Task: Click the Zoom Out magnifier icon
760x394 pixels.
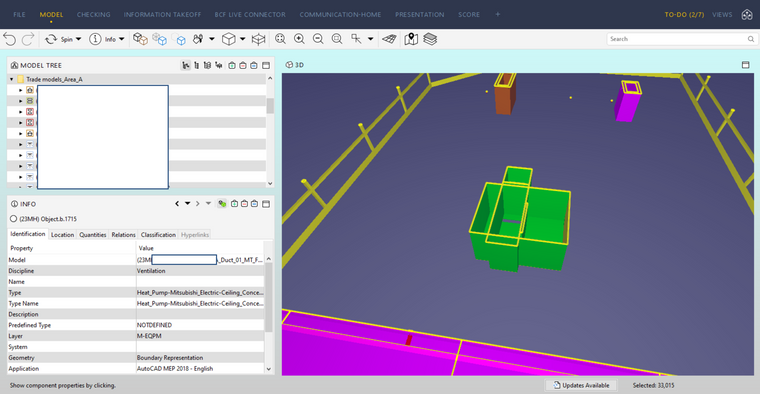Action: pos(318,39)
